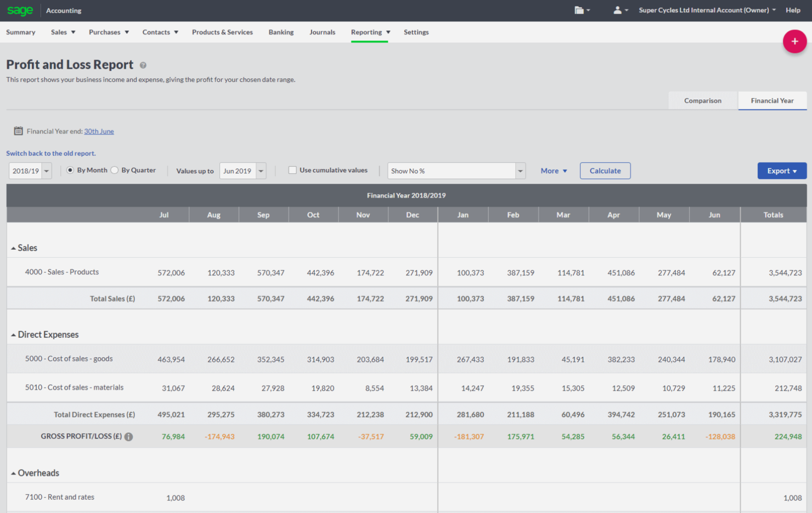
Task: Click the info icon next to GROSS PROFIT/LOSS
Action: pyautogui.click(x=128, y=437)
